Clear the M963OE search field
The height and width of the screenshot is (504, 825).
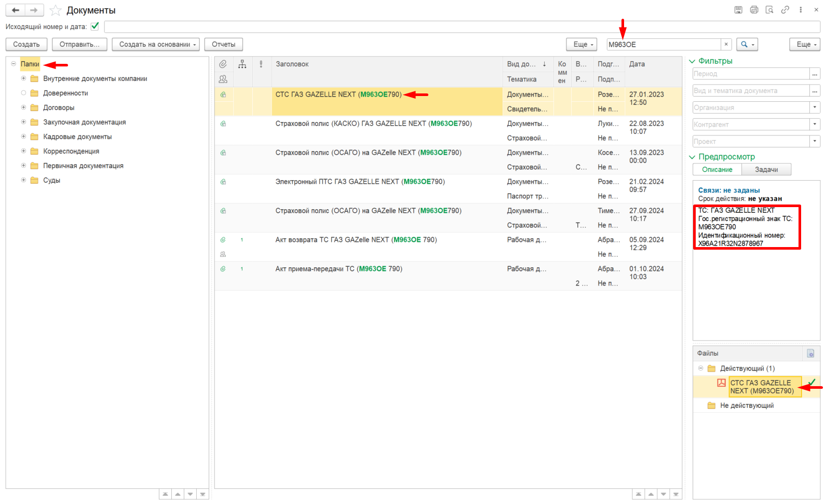(726, 45)
